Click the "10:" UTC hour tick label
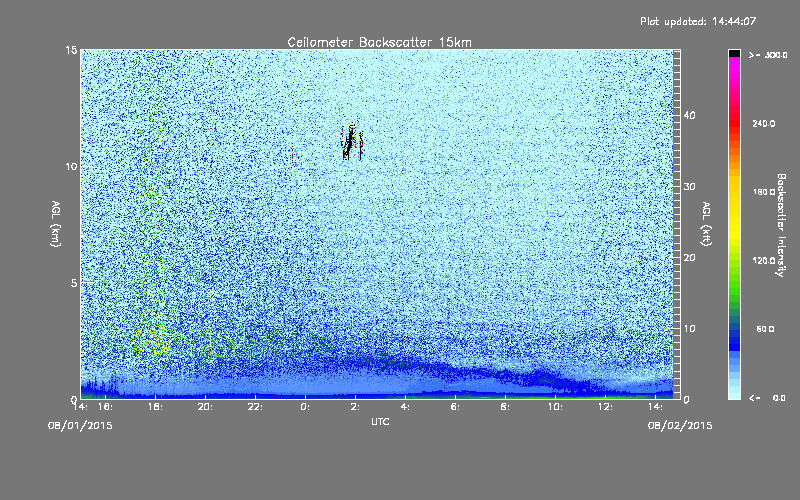 pyautogui.click(x=555, y=407)
